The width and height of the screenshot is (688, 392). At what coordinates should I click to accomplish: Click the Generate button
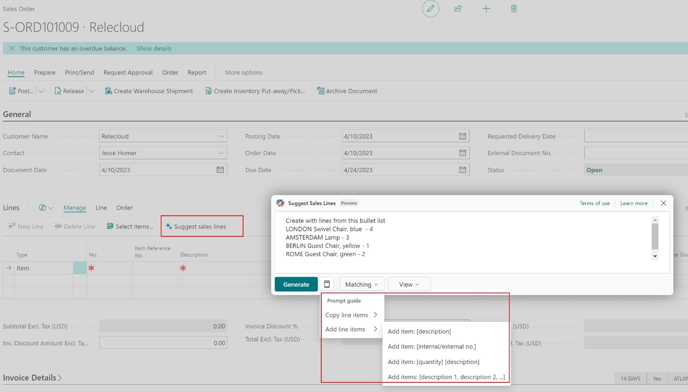(296, 284)
